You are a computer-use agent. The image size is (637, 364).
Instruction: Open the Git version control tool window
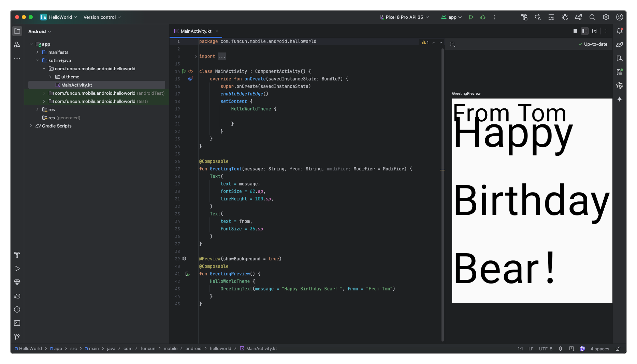point(17,337)
